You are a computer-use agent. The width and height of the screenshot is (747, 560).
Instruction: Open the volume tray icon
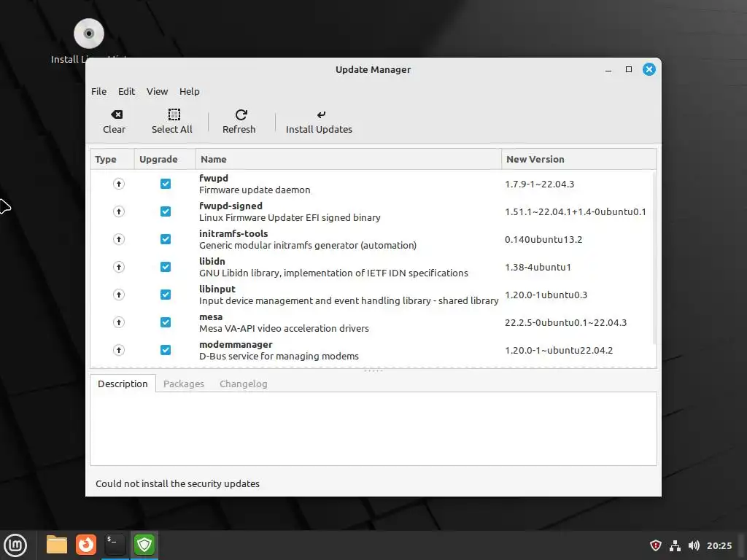point(694,545)
